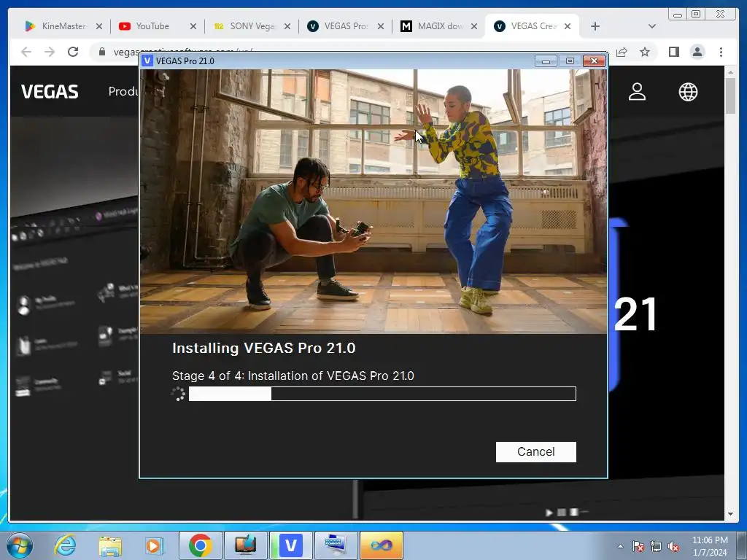Screen dimensions: 747x560
Task: Go forward in Chrome
Action: click(50, 52)
